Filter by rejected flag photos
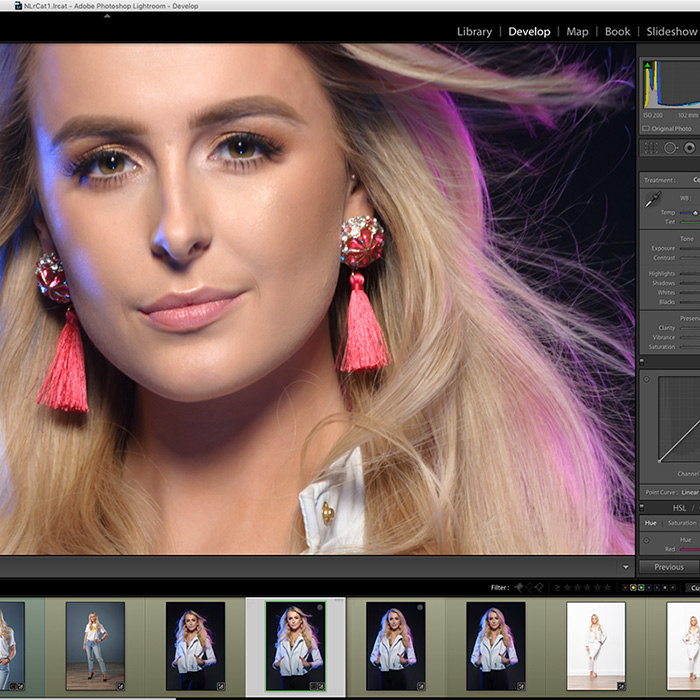This screenshot has height=700, width=700. (x=539, y=588)
